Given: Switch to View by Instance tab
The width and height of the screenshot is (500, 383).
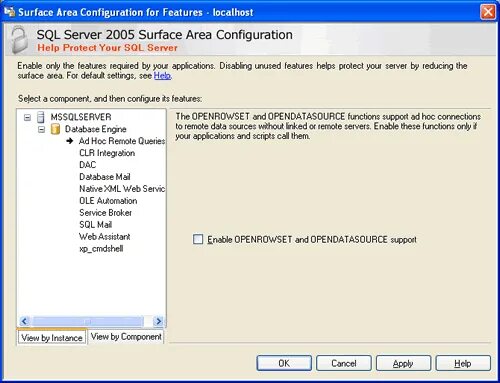Looking at the screenshot, I should coord(52,338).
